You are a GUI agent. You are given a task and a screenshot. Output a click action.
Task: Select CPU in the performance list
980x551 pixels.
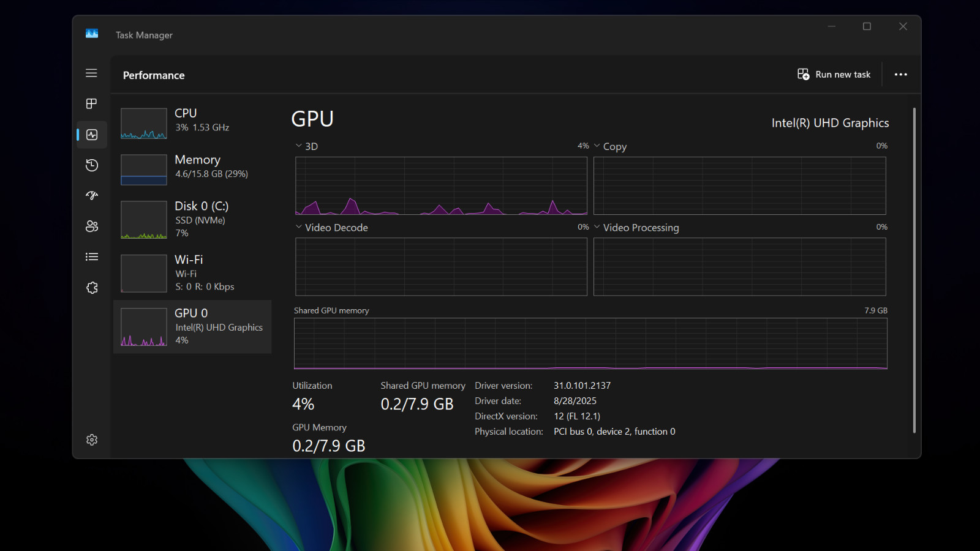click(x=192, y=122)
